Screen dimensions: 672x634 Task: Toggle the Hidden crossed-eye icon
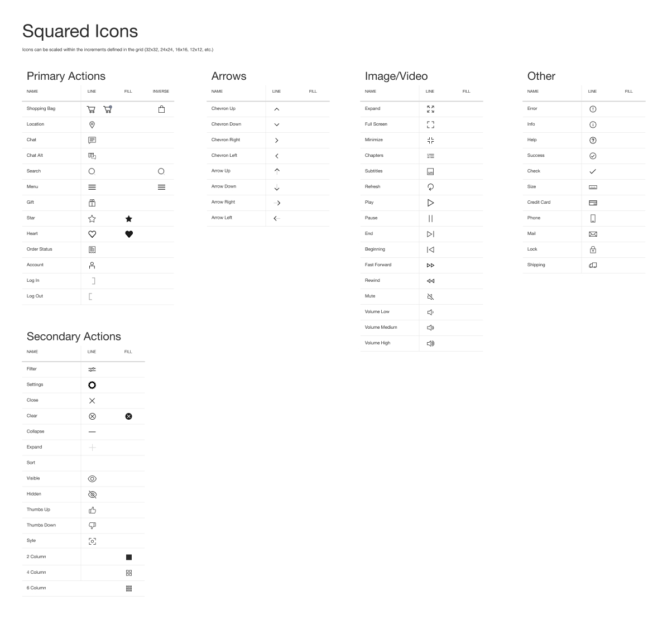click(x=92, y=494)
